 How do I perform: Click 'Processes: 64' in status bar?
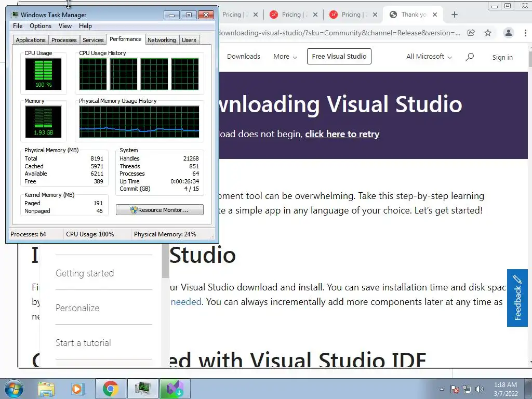click(28, 234)
